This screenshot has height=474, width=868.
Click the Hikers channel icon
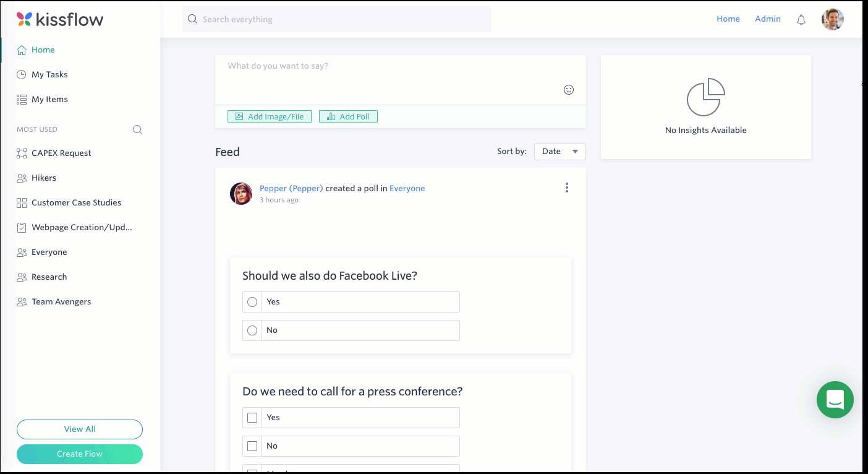pyautogui.click(x=22, y=178)
